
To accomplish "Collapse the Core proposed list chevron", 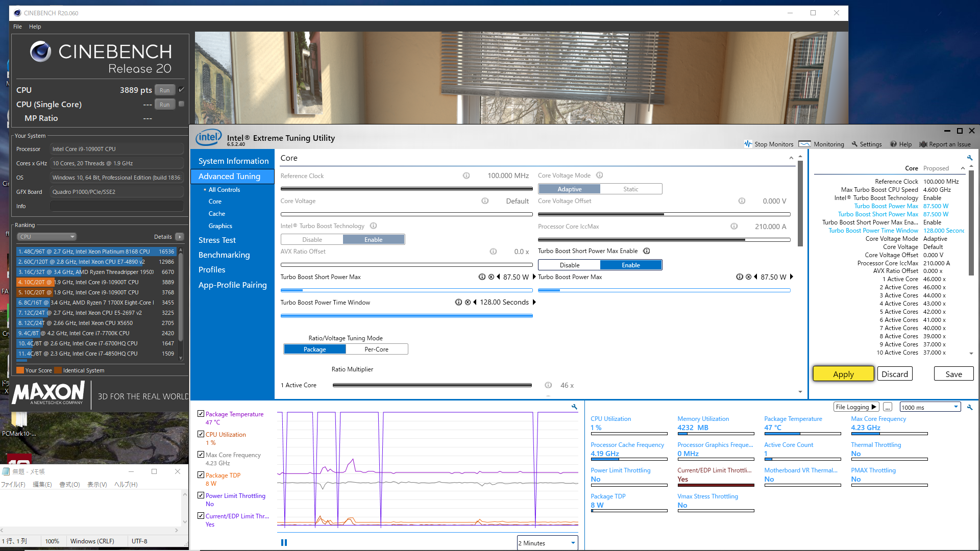I will pyautogui.click(x=963, y=168).
